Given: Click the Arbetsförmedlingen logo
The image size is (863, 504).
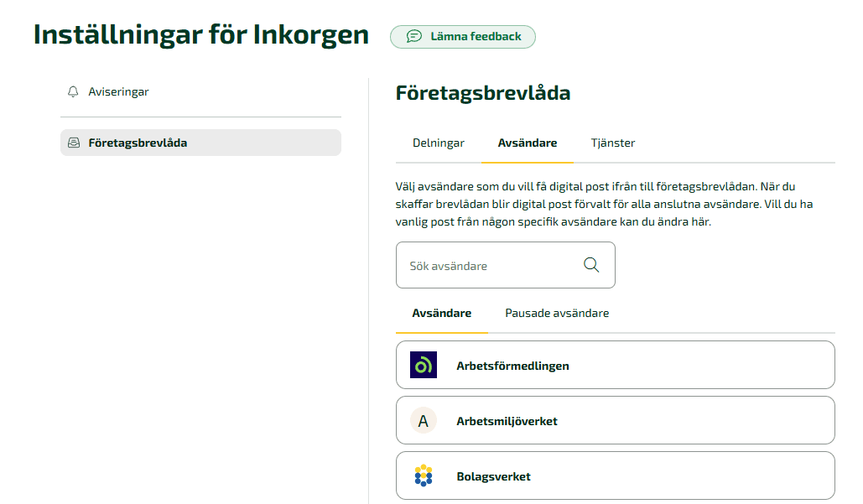Looking at the screenshot, I should pyautogui.click(x=424, y=365).
